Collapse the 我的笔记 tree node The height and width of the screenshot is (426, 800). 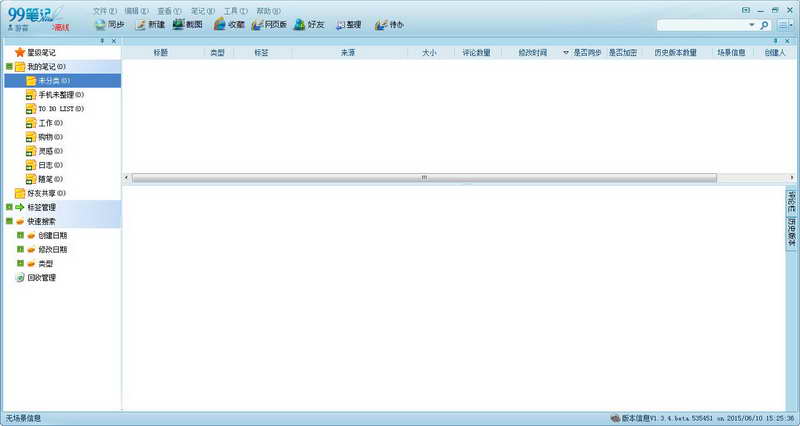[x=9, y=66]
